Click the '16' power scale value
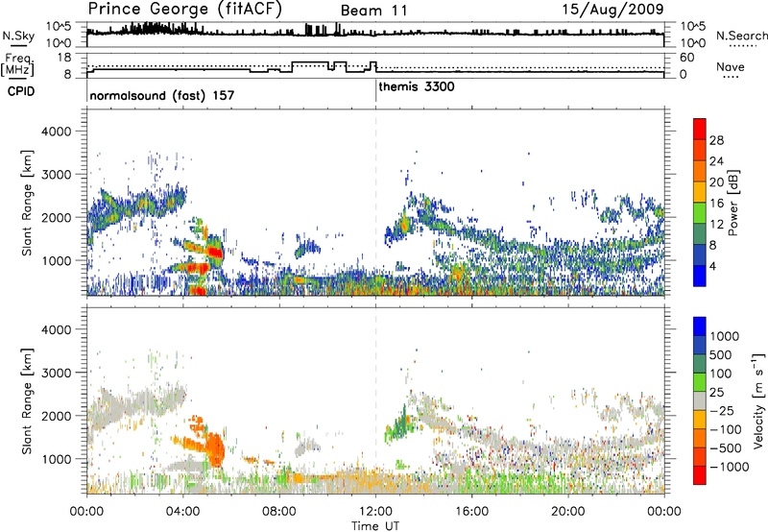 click(x=716, y=204)
